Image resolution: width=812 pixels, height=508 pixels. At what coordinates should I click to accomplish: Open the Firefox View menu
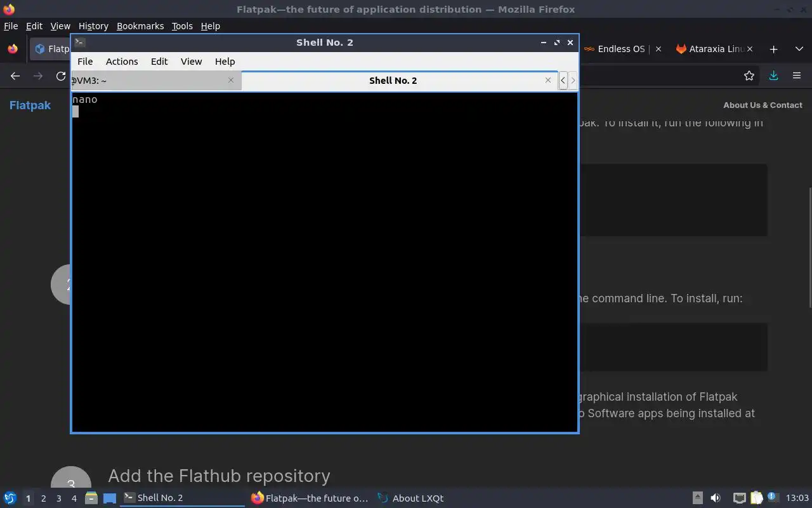point(60,26)
